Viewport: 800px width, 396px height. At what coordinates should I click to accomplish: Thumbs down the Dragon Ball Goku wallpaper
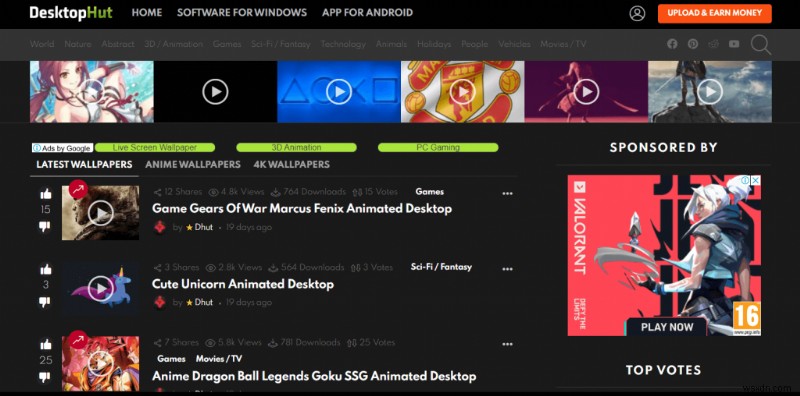(45, 377)
